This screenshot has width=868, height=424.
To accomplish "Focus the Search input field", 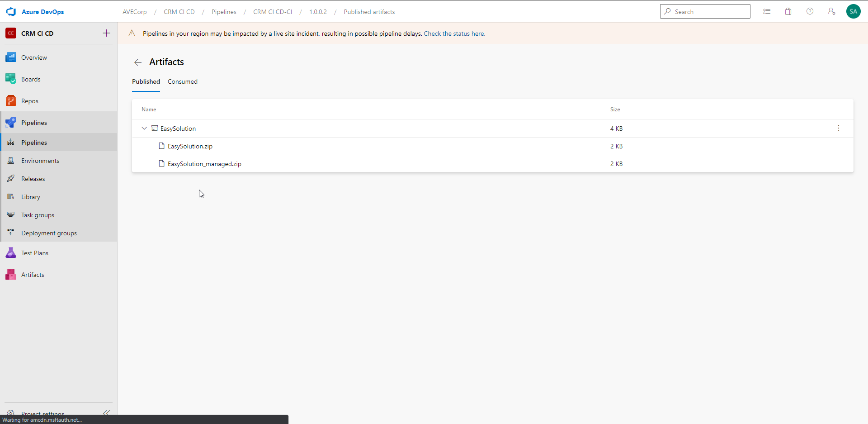I will (x=705, y=11).
